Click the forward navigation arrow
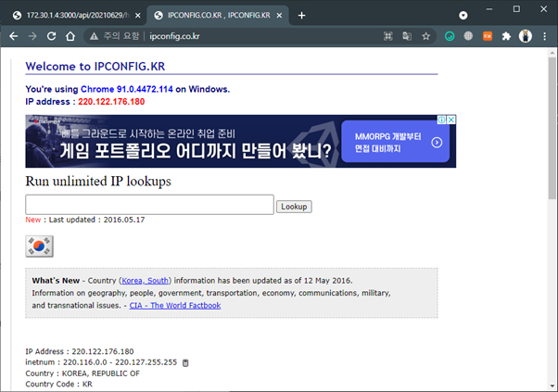 tap(32, 36)
